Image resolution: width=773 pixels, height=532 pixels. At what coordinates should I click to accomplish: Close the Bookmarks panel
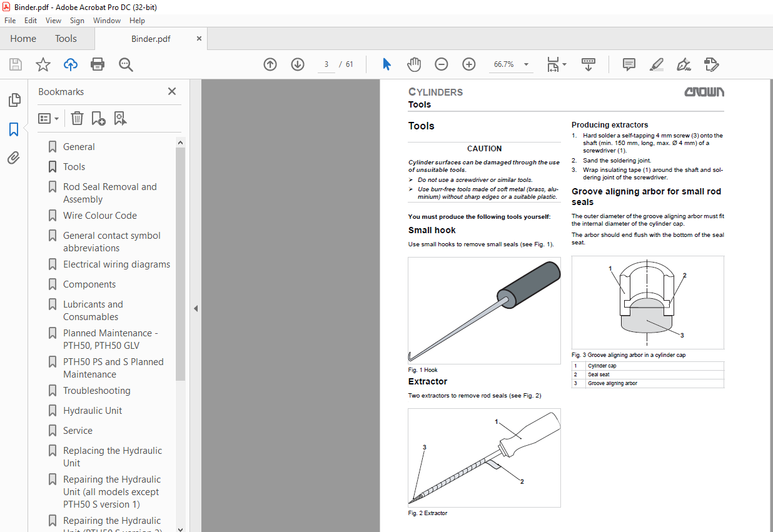coord(172,91)
